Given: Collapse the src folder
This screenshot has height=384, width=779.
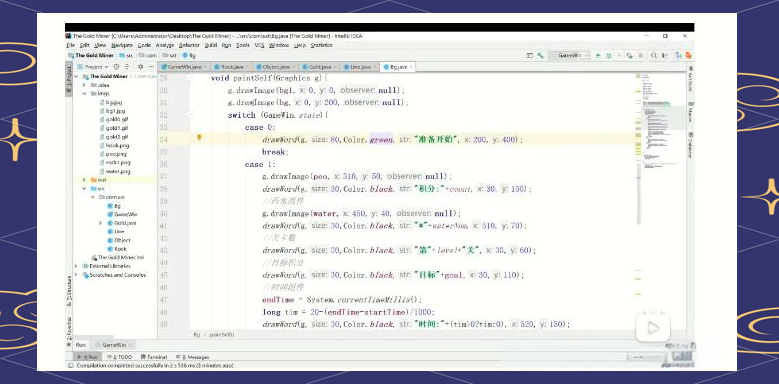Looking at the screenshot, I should [x=84, y=189].
